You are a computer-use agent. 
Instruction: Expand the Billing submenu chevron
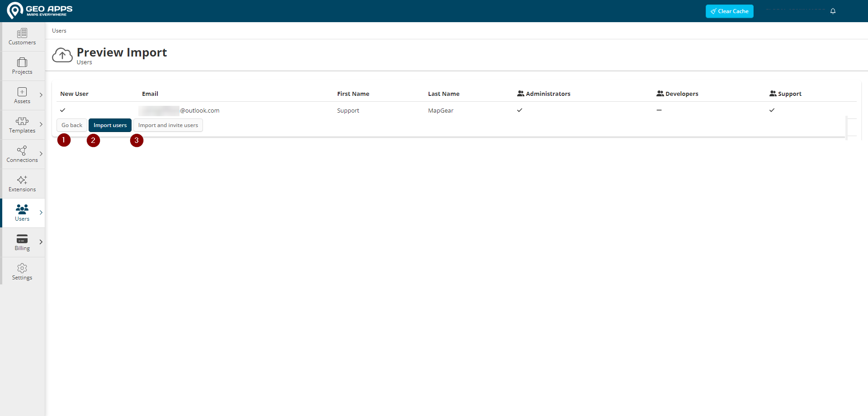pyautogui.click(x=41, y=242)
